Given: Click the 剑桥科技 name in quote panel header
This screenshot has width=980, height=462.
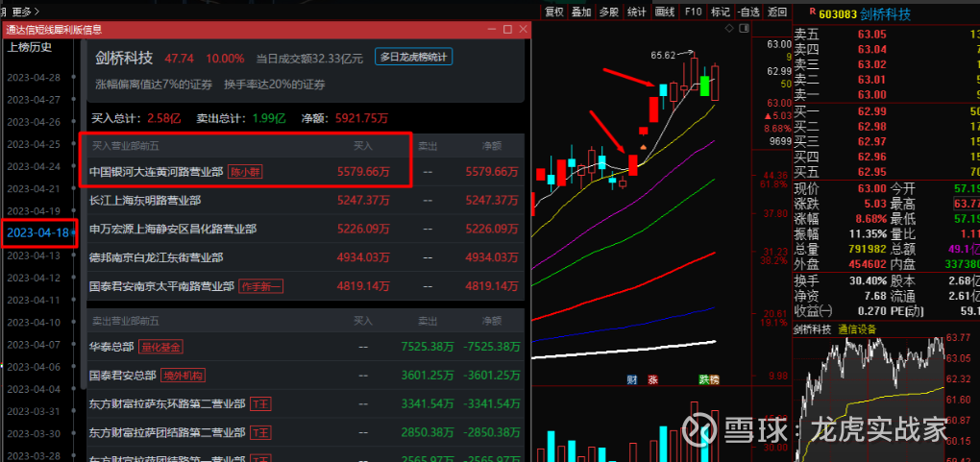Looking at the screenshot, I should (885, 13).
